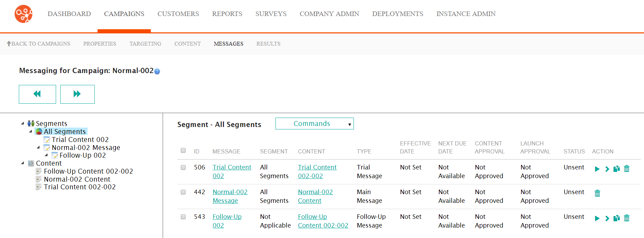Open the Reports menu

(x=227, y=14)
